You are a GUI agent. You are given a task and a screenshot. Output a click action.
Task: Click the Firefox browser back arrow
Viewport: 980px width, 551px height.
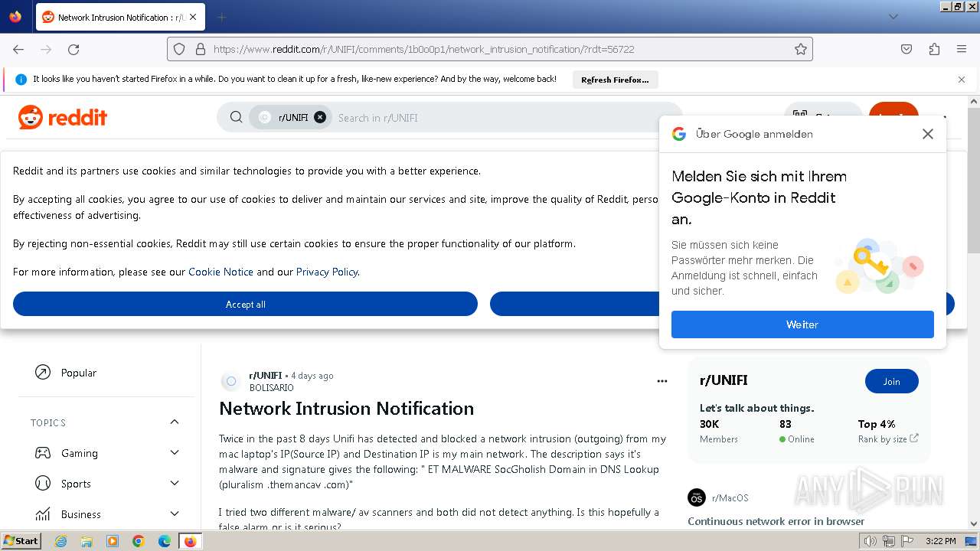18,49
